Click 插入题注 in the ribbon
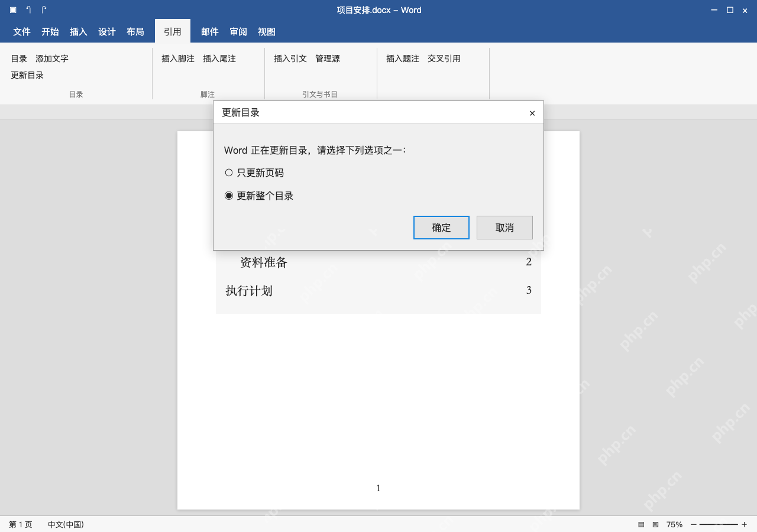The width and height of the screenshot is (757, 532). point(403,59)
